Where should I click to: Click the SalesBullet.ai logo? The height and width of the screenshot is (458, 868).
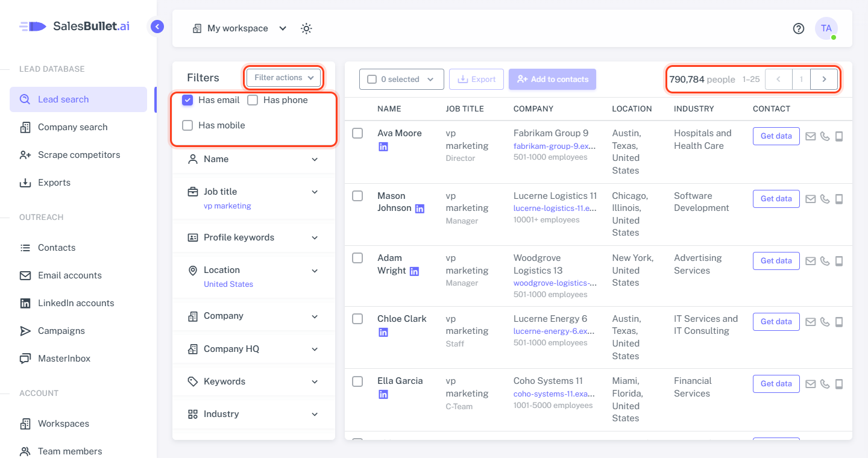pos(74,26)
